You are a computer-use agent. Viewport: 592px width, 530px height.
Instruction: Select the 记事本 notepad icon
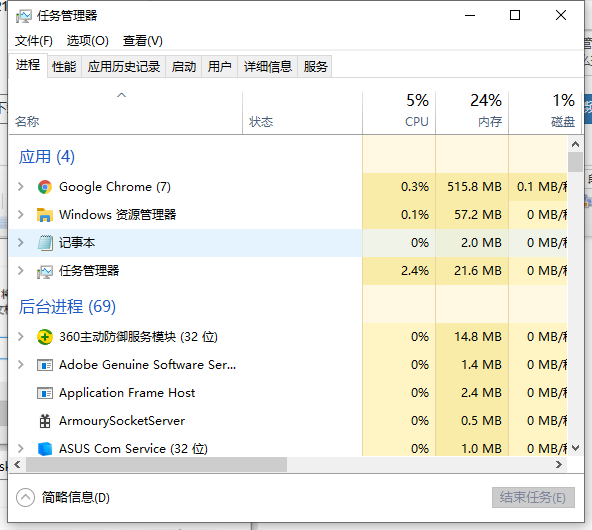click(x=45, y=243)
